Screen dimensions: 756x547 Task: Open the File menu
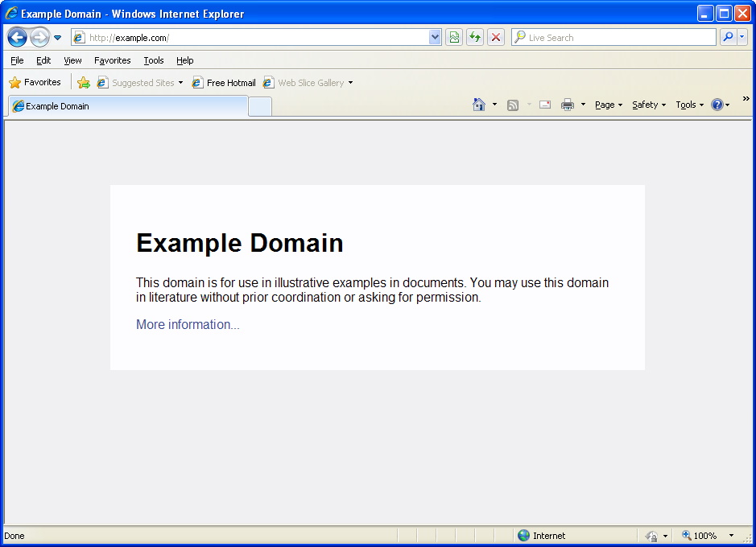(x=17, y=60)
